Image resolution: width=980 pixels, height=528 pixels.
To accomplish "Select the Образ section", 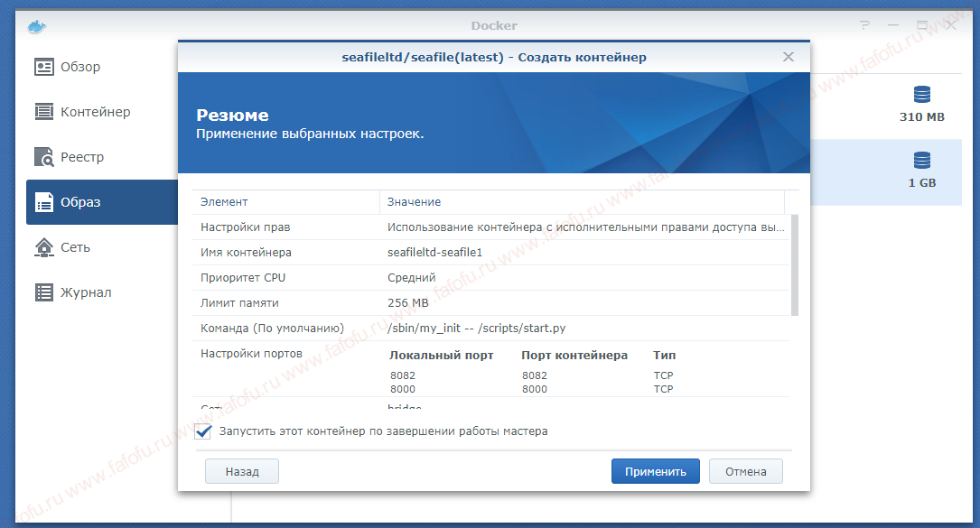I will coord(102,202).
